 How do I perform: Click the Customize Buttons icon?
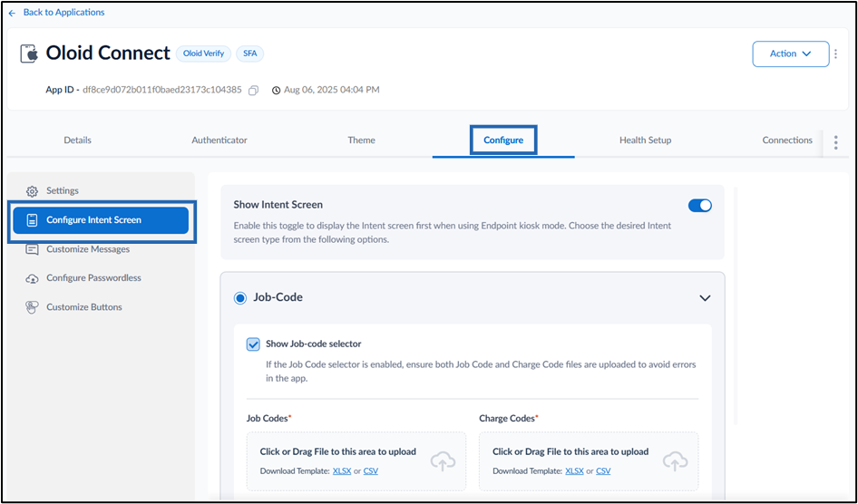(32, 307)
